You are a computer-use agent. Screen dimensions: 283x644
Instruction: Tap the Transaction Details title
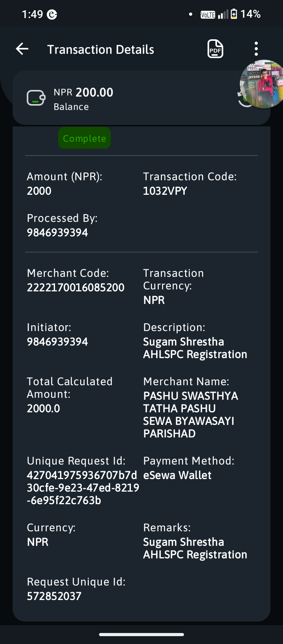(x=101, y=49)
